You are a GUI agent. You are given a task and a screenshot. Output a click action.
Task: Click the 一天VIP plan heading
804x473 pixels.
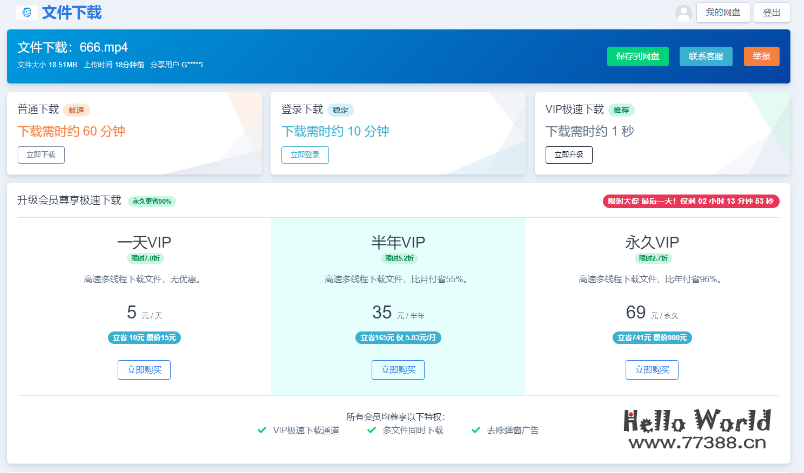(x=144, y=242)
